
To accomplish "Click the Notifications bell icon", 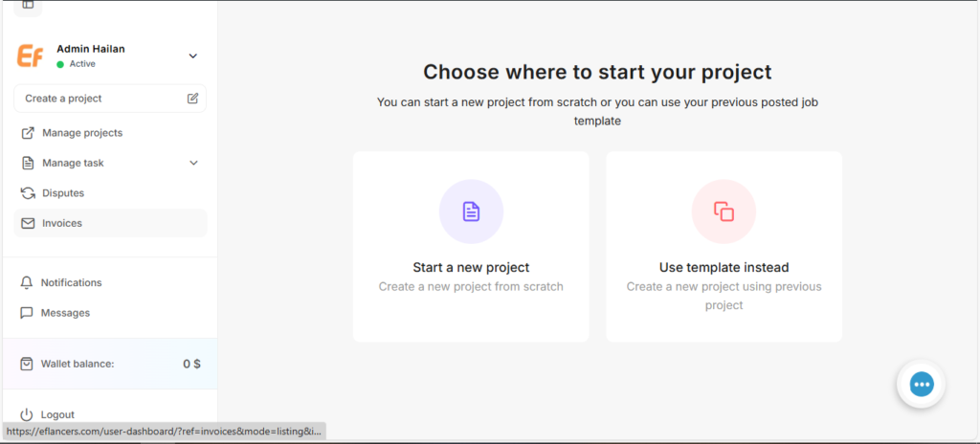I will point(27,283).
